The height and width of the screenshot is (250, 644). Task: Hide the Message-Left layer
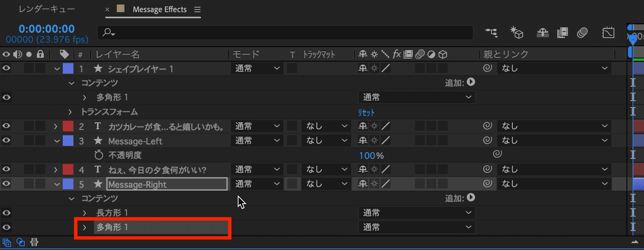(6, 141)
